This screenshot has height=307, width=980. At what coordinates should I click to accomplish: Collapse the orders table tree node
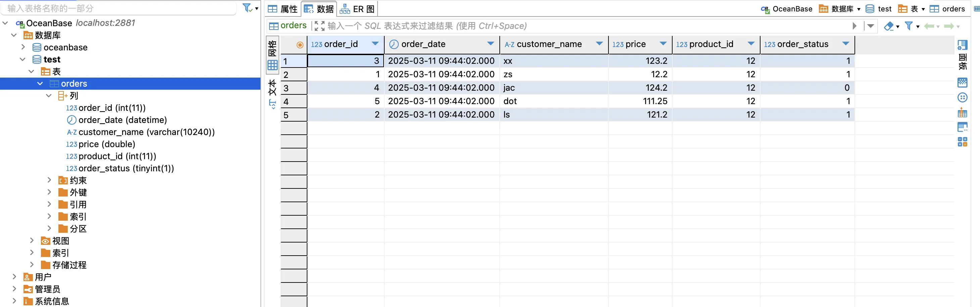pos(40,83)
